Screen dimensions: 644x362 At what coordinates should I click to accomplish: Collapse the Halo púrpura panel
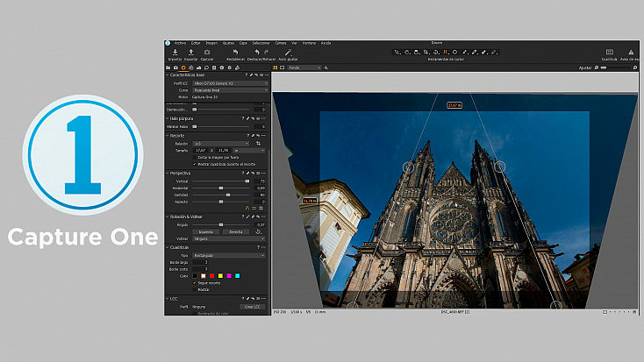(168, 118)
